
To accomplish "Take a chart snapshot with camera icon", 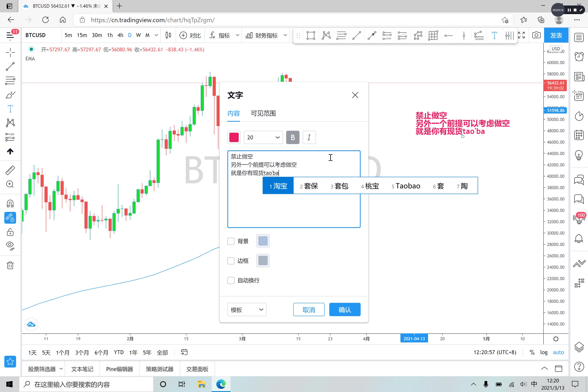I will click(536, 35).
